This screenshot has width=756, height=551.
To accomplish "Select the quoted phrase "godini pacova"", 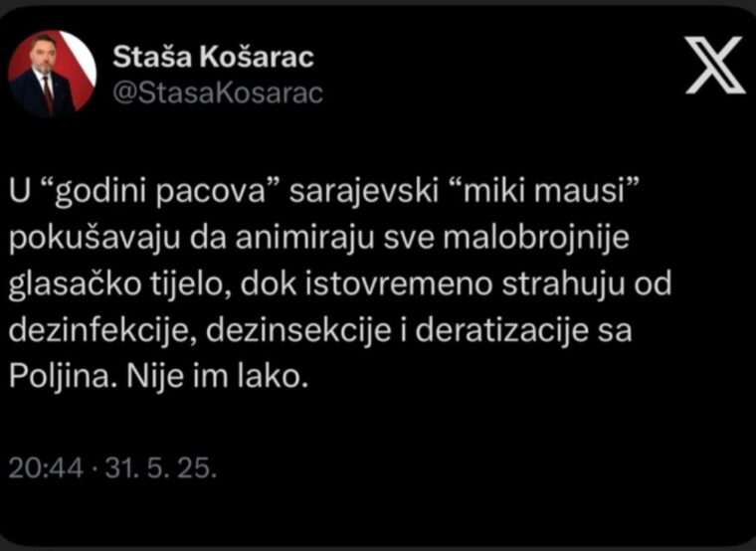I will pyautogui.click(x=159, y=194).
